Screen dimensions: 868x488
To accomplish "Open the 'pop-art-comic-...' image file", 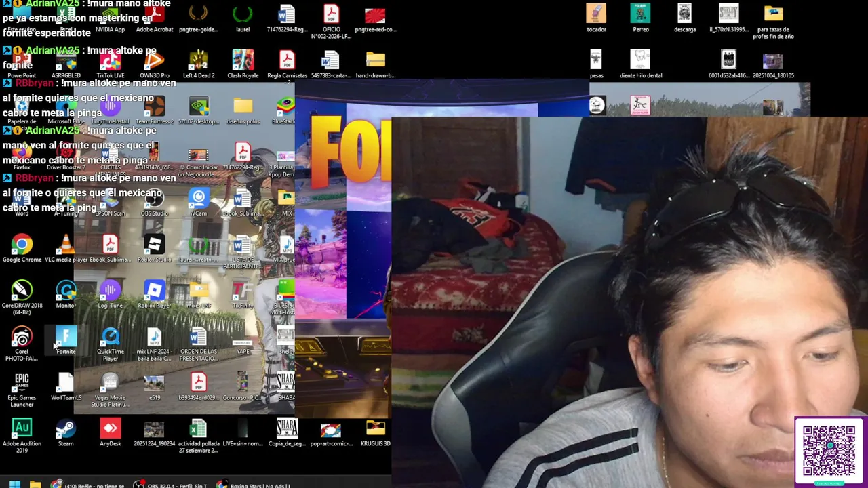I will tap(331, 433).
